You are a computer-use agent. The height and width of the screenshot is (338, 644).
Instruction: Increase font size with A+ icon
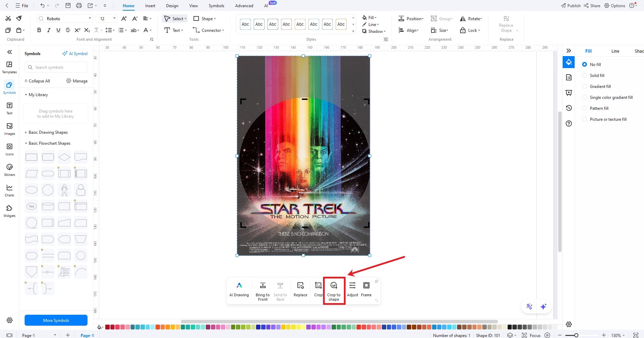(x=124, y=18)
